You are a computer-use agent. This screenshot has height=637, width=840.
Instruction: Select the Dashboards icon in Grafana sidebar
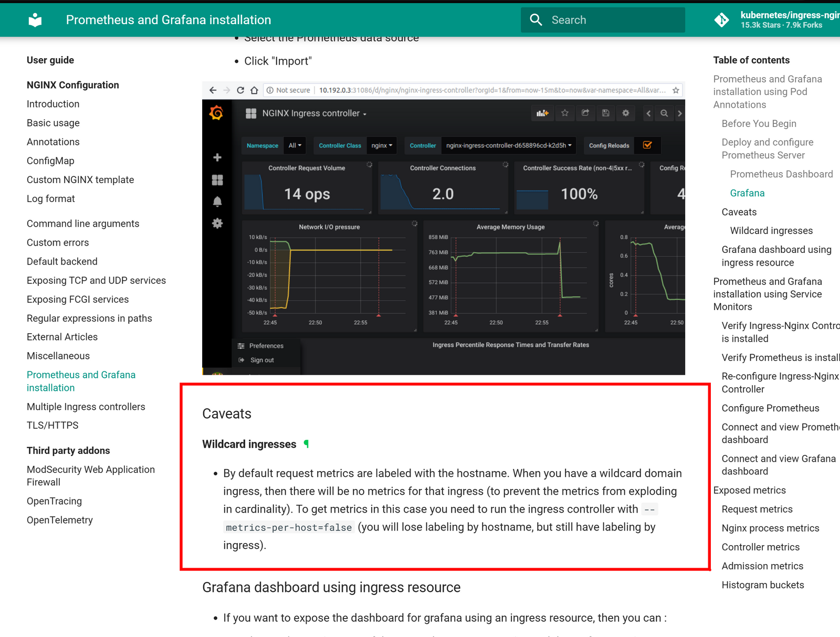(217, 179)
